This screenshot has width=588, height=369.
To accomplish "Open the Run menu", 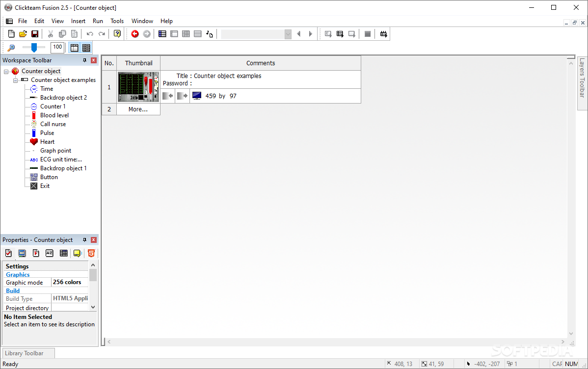I will pyautogui.click(x=98, y=21).
